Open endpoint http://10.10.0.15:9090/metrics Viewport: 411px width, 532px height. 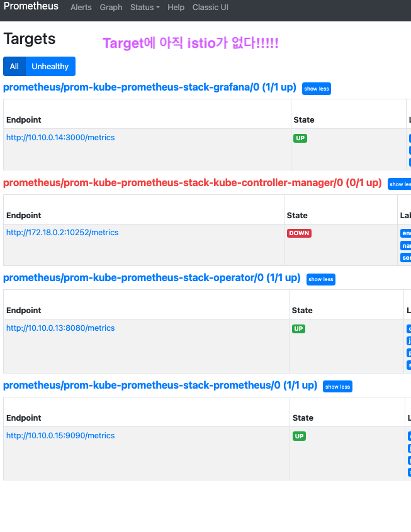click(60, 435)
